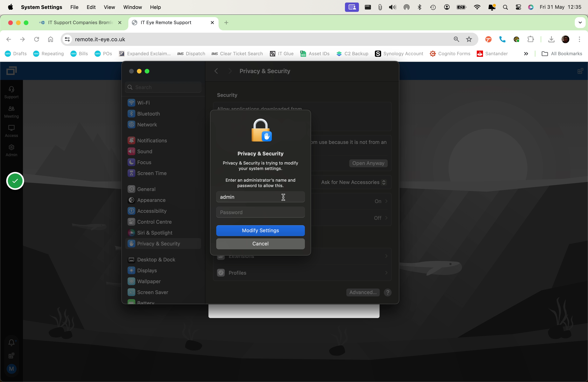
Task: Click the Modify Settings button
Action: point(260,230)
